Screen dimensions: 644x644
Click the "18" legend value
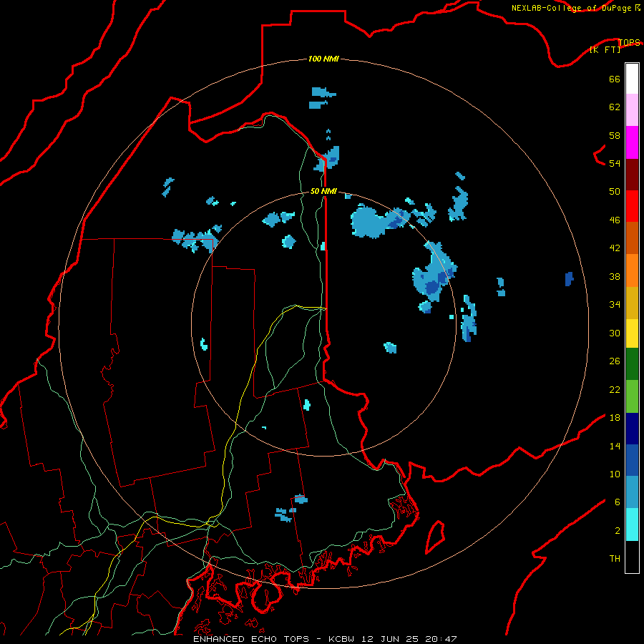615,418
